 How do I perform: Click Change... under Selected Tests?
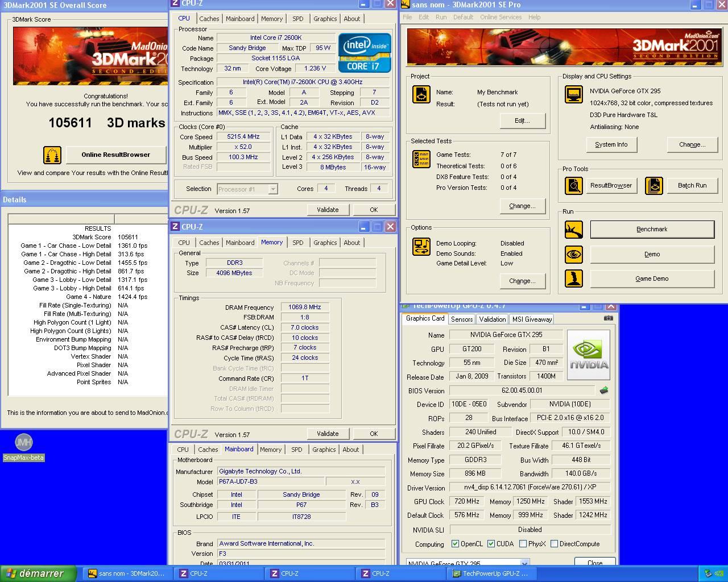522,206
